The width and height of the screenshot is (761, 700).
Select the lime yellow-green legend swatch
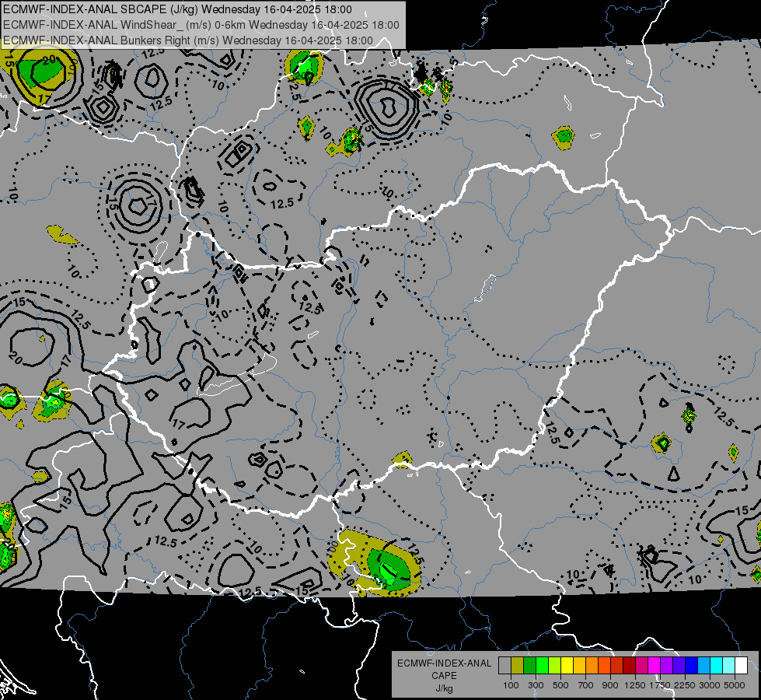click(x=555, y=666)
